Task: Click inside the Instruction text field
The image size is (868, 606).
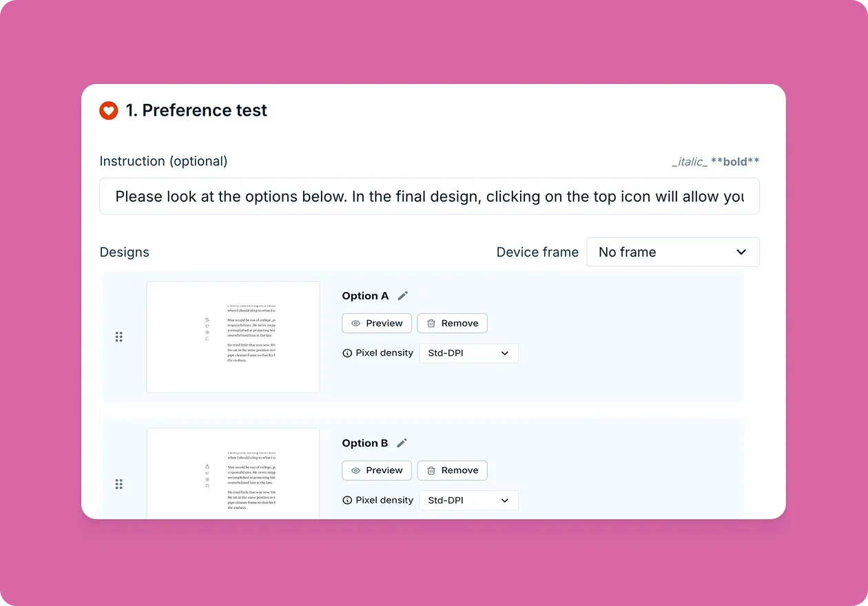Action: pyautogui.click(x=429, y=196)
